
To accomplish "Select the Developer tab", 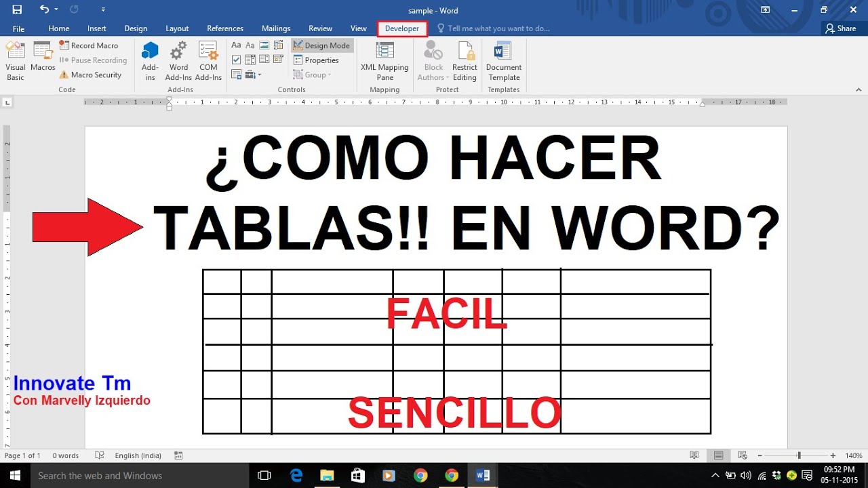I will pyautogui.click(x=402, y=28).
